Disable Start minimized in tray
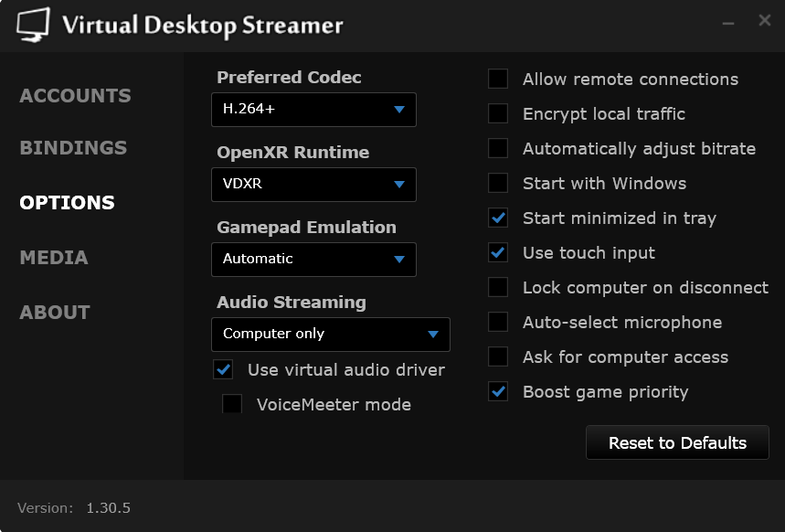Image resolution: width=785 pixels, height=532 pixels. pos(498,218)
